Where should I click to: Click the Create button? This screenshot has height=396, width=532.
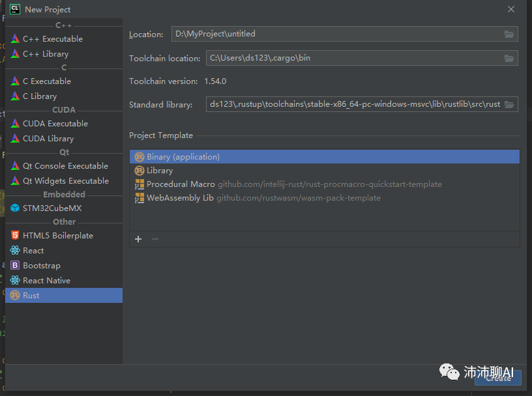[497, 378]
